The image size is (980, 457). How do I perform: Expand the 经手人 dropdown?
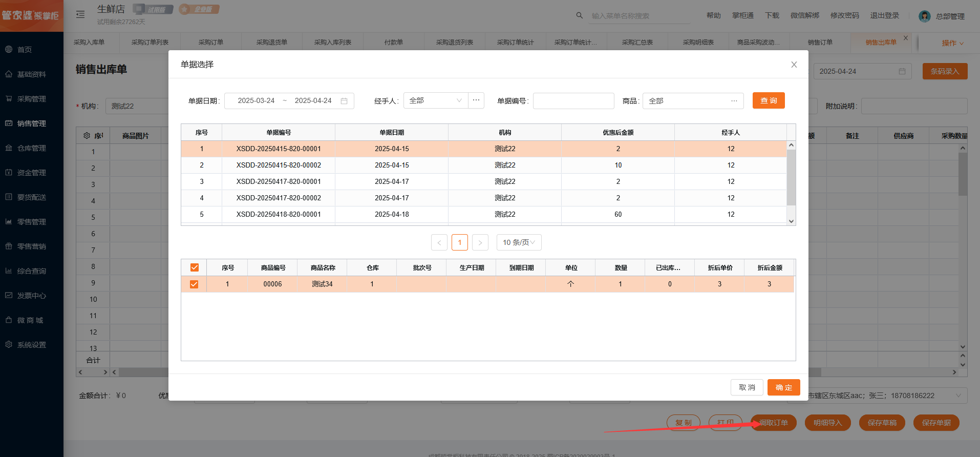(x=436, y=100)
